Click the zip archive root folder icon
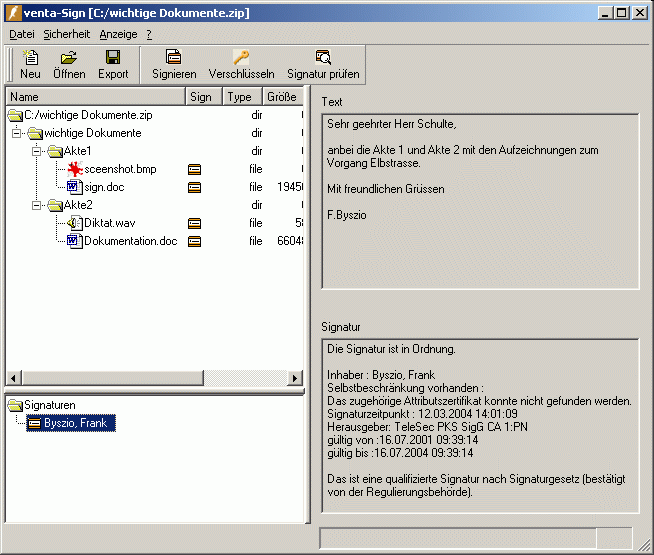The height and width of the screenshot is (555, 654). point(15,115)
